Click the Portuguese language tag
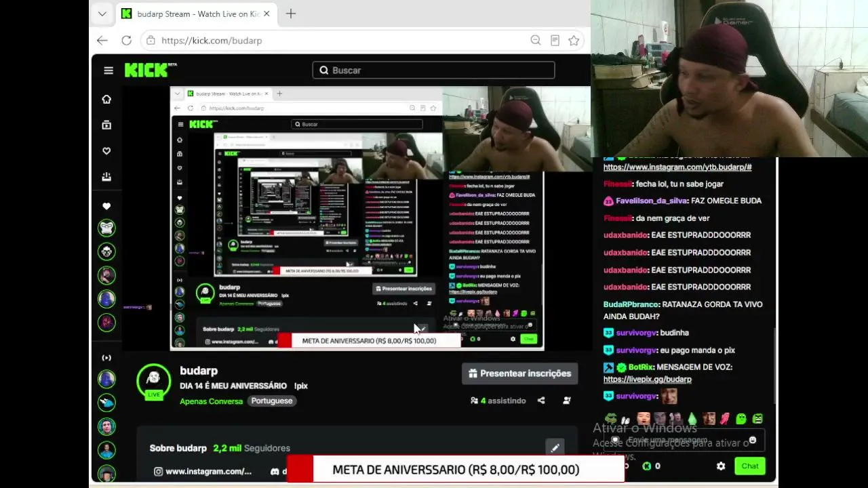868x488 pixels. [272, 401]
